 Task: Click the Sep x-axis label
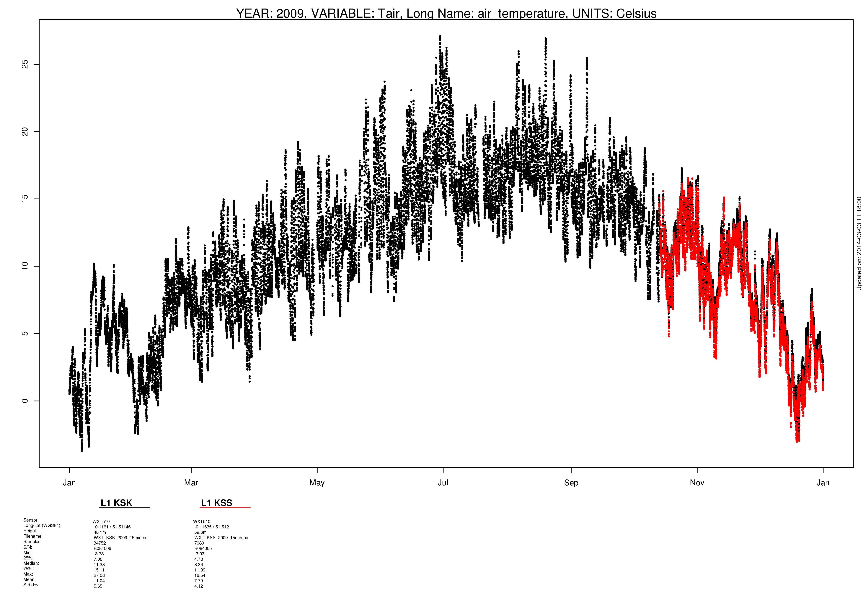tap(571, 483)
